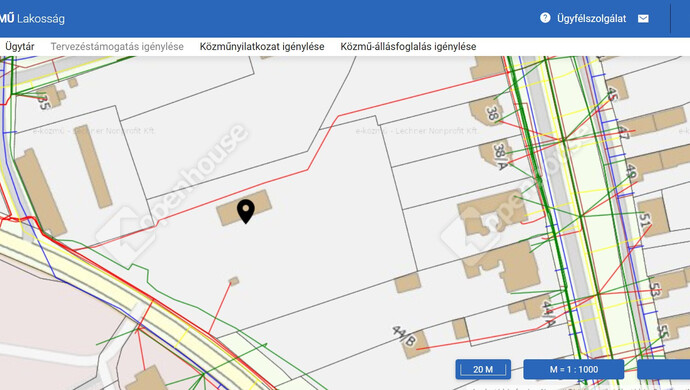Click house number 45 label
690x390 pixels.
613,94
